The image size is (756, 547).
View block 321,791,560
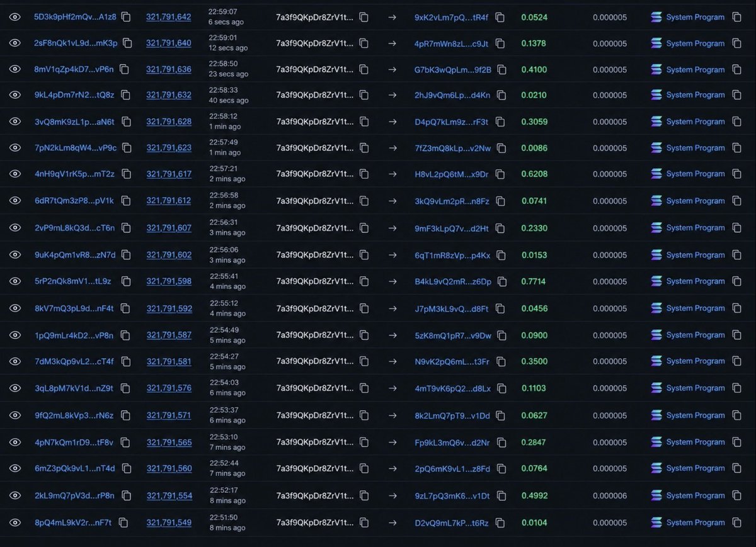(x=169, y=468)
